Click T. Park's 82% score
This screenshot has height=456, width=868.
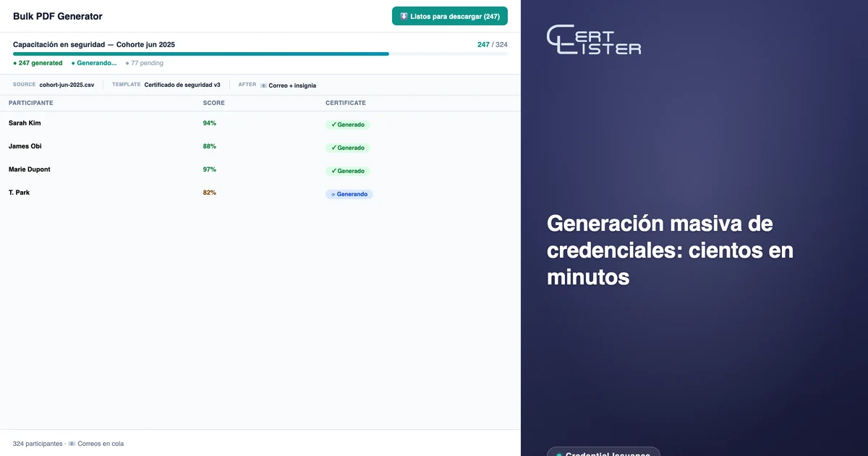click(x=210, y=193)
